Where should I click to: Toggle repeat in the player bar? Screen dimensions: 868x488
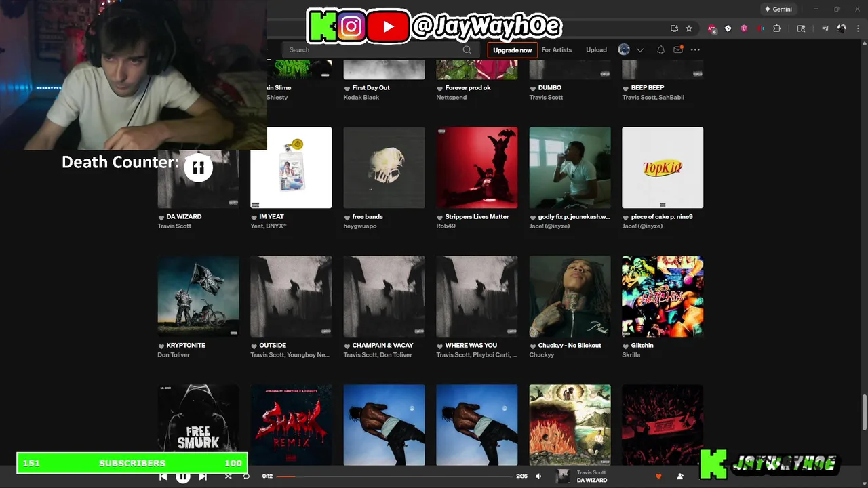tap(246, 476)
